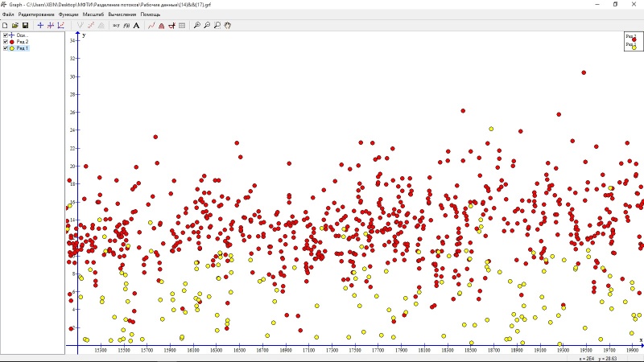Click the highest yellow data point near y=24
644x362 pixels.
tap(491, 129)
